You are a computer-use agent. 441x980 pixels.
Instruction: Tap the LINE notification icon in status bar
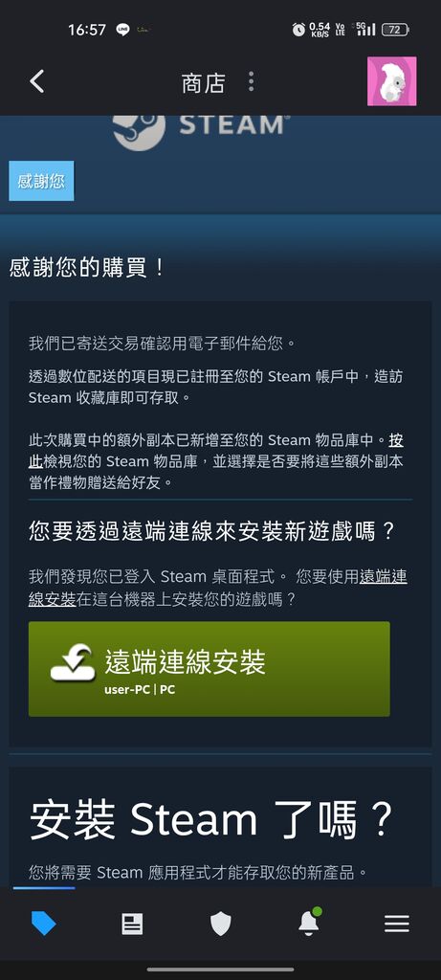tap(123, 30)
